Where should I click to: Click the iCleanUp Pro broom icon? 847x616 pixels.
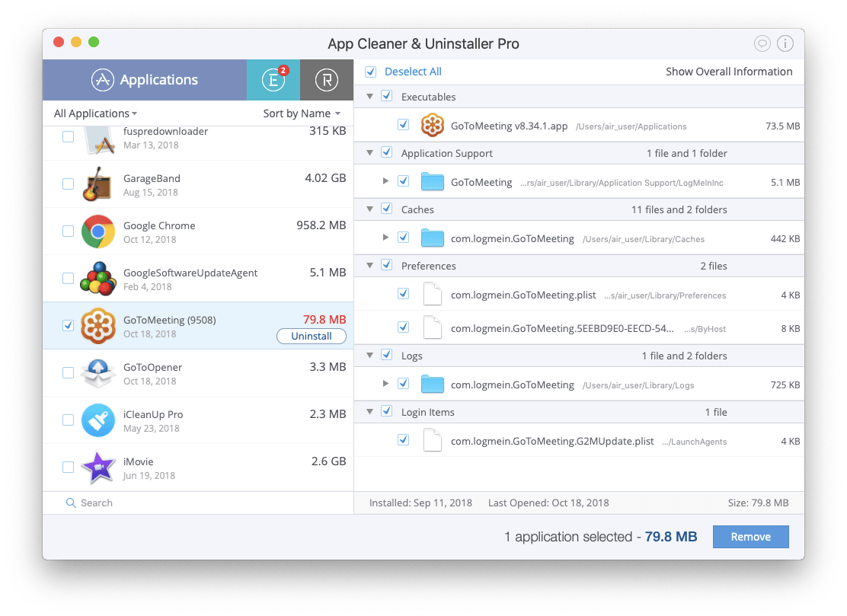(x=97, y=420)
